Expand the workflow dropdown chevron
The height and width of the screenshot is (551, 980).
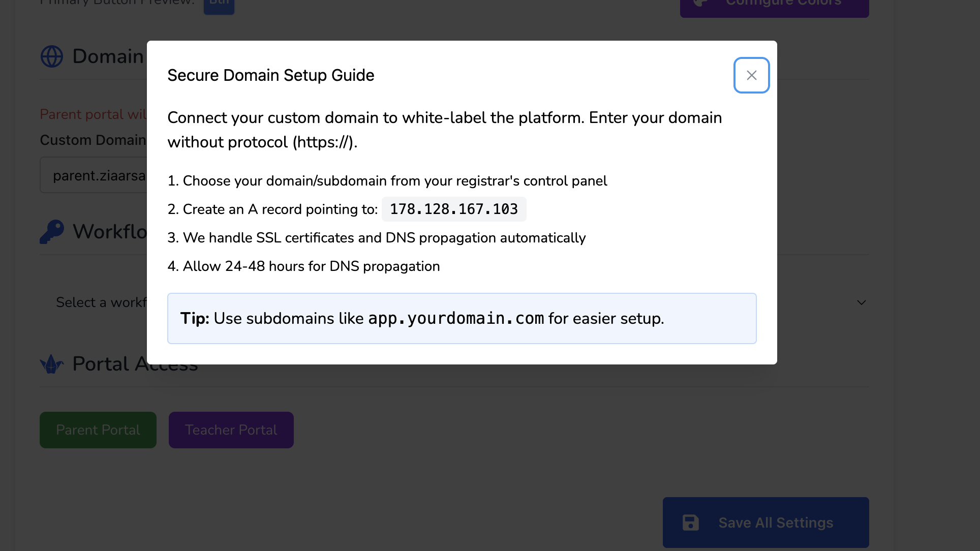[861, 302]
